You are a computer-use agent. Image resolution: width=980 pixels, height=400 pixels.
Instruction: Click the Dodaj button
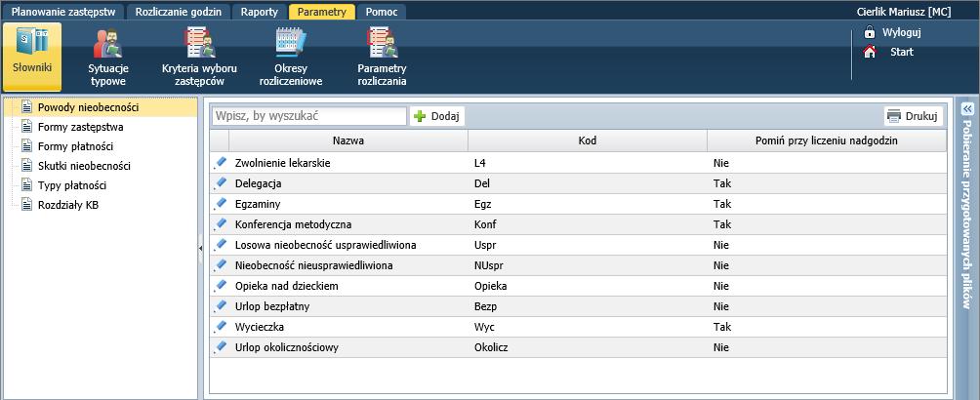coord(437,116)
